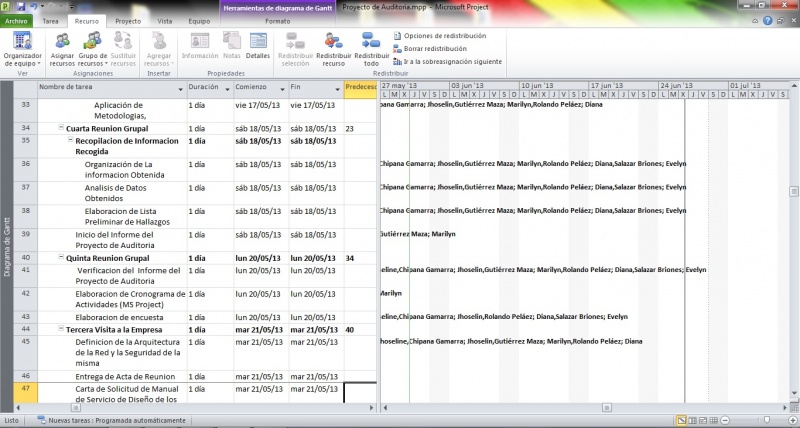This screenshot has width=800, height=428.
Task: Open the Nombre de tarea column filter dropdown
Action: pyautogui.click(x=180, y=88)
